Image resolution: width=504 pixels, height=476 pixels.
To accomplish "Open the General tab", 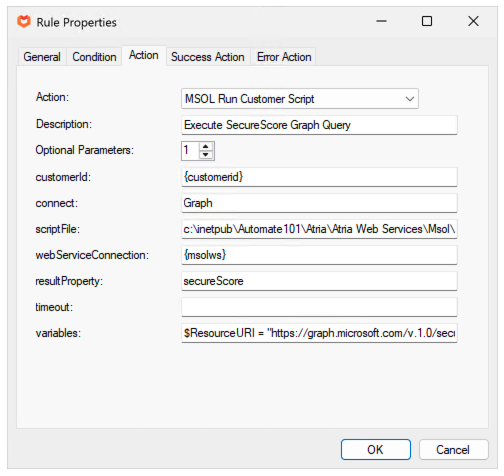I will [x=42, y=57].
